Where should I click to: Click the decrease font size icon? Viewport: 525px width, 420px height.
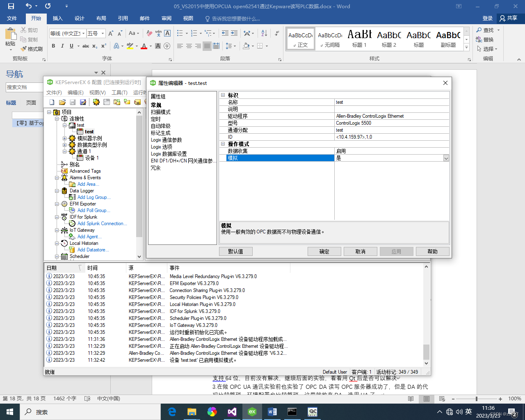(120, 33)
